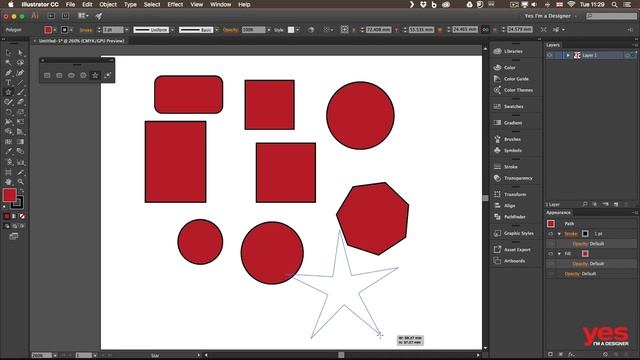
Task: Open the Symbols panel
Action: pos(508,150)
